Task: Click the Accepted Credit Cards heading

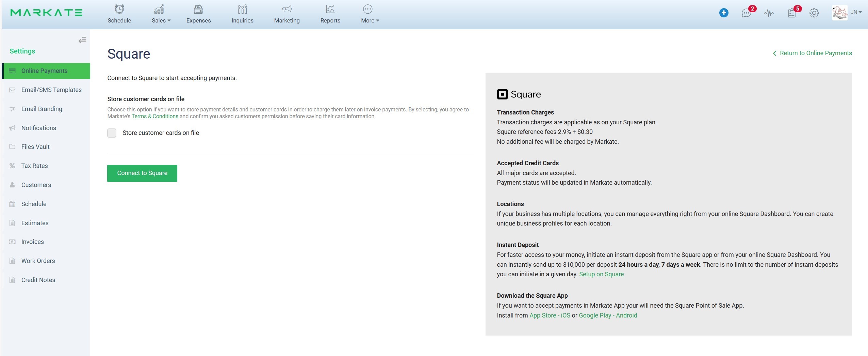Action: [x=527, y=163]
